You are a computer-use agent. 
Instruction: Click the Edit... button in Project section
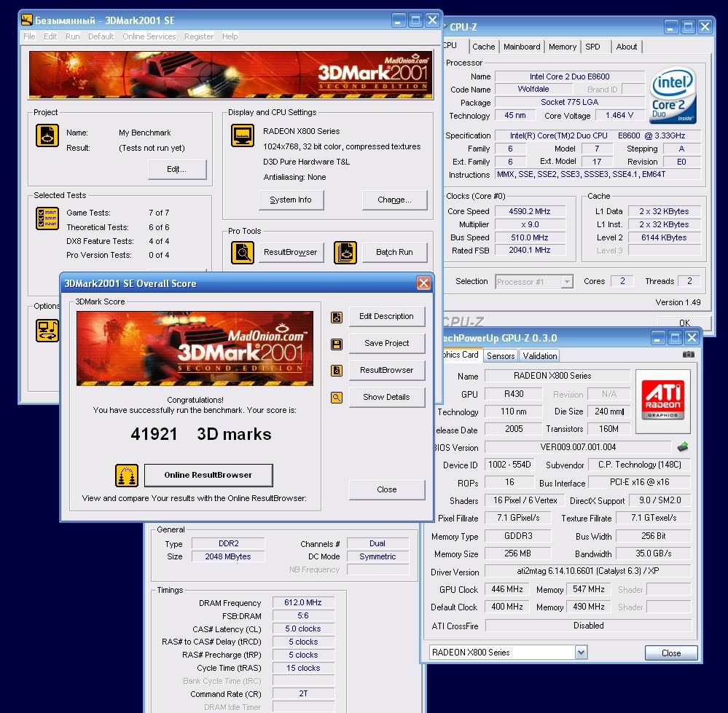[x=177, y=169]
